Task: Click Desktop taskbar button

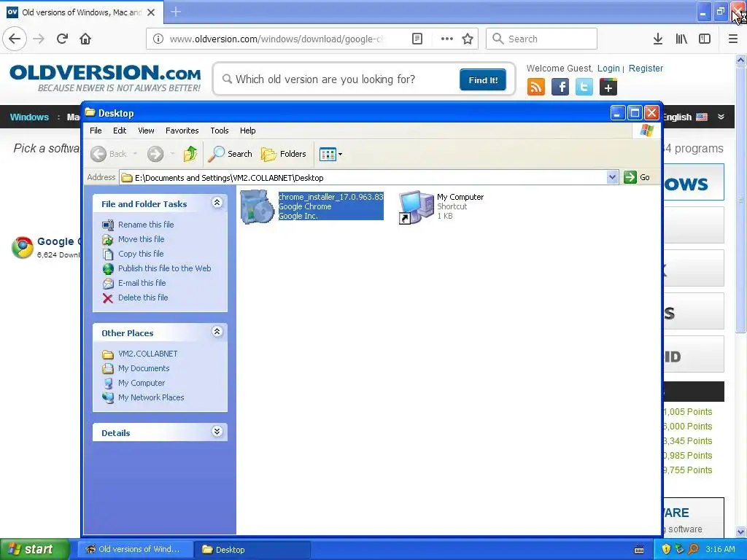Action: 252,549
